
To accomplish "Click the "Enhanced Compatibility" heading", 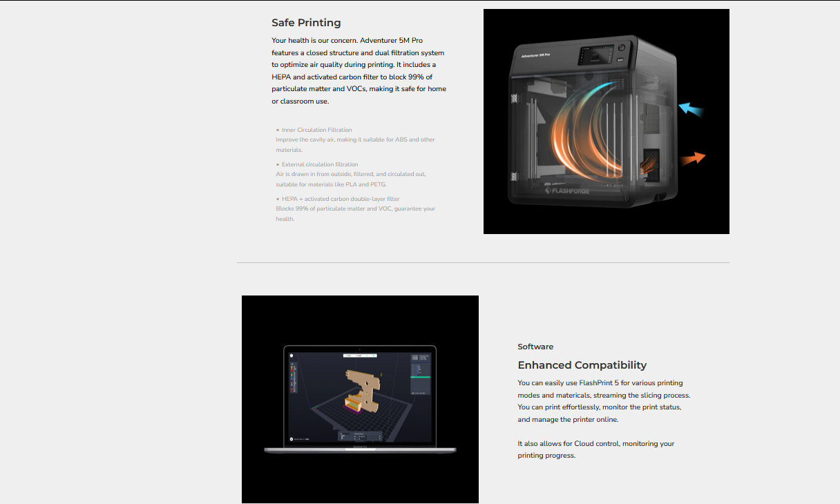I will point(582,365).
